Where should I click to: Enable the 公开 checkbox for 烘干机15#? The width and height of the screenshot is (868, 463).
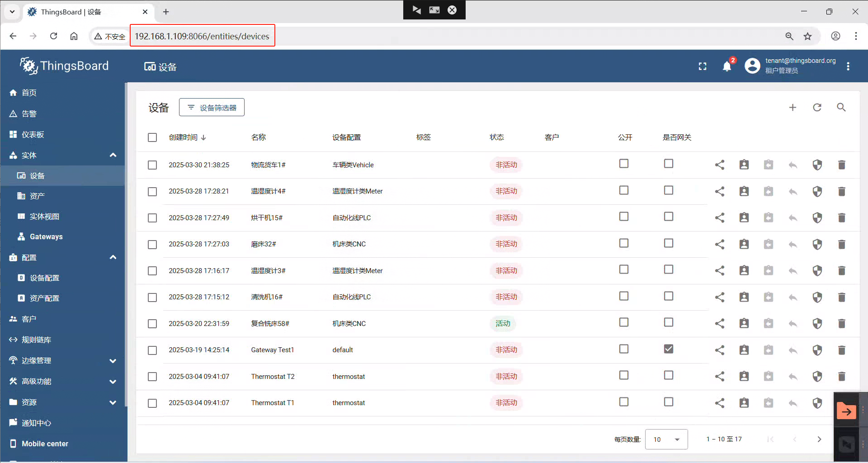pos(624,216)
